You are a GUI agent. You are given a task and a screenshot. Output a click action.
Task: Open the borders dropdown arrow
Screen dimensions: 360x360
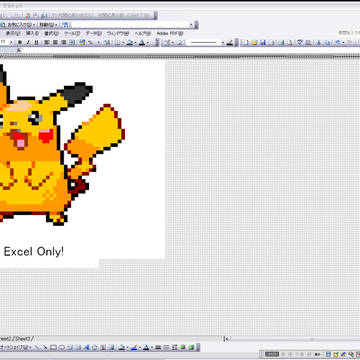click(123, 42)
